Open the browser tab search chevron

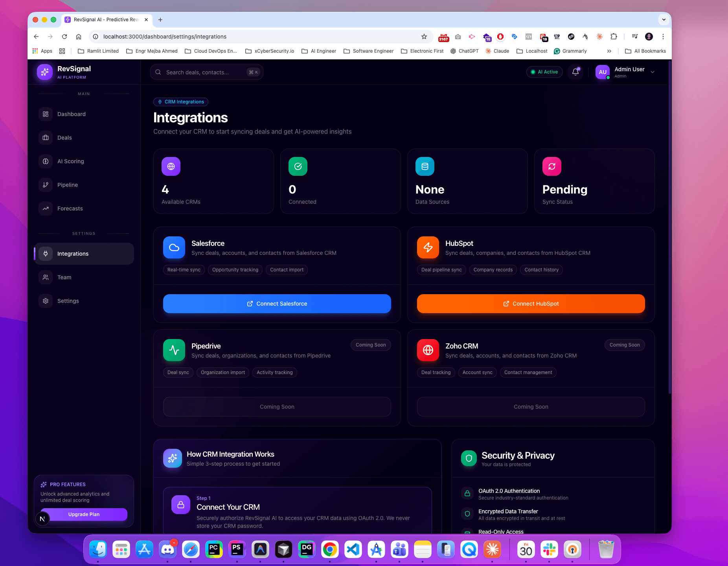click(663, 19)
